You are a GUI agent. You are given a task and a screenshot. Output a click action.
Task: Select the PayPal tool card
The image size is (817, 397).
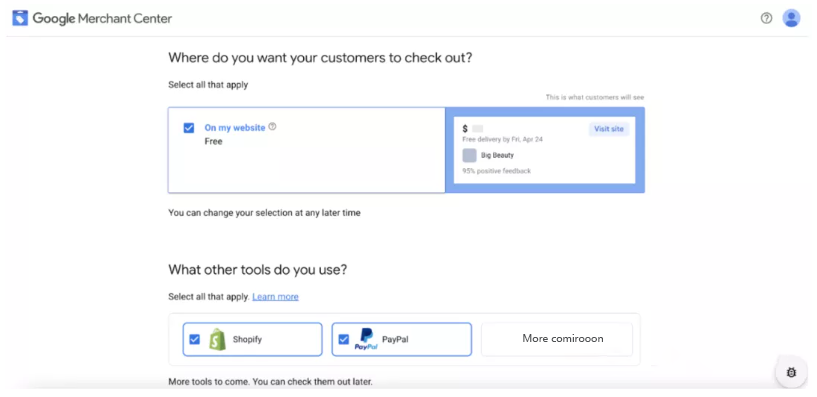(x=402, y=339)
